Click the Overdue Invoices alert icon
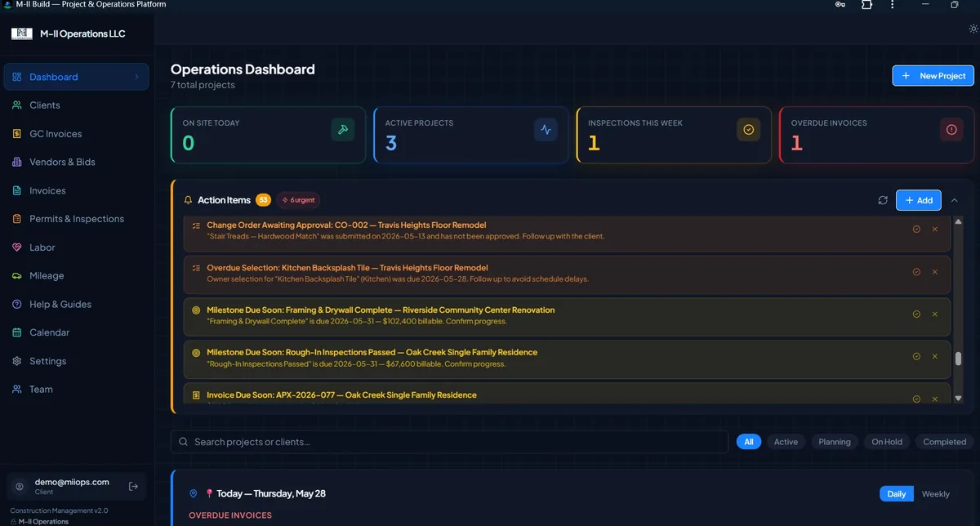This screenshot has height=526, width=980. [x=951, y=130]
